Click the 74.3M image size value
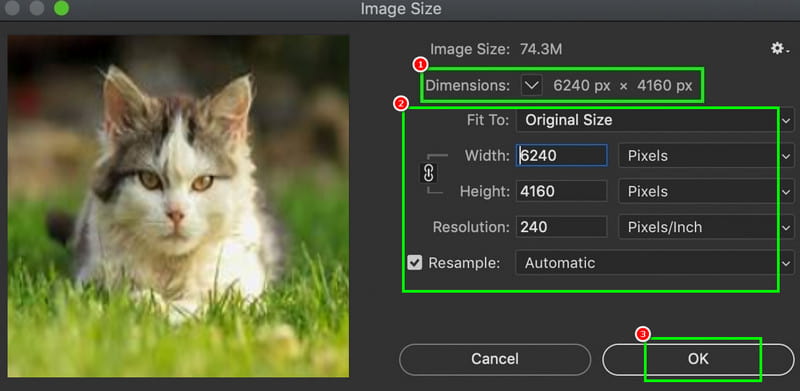 [541, 50]
